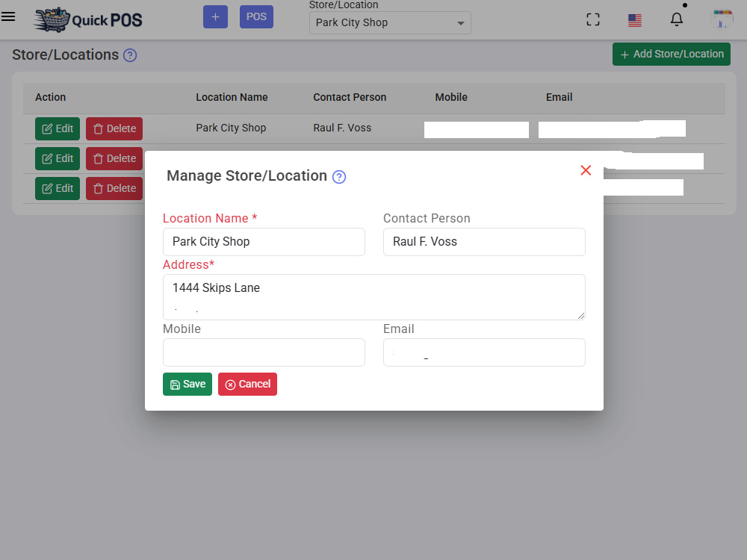Open the notifications bell
747x560 pixels.
coord(677,19)
